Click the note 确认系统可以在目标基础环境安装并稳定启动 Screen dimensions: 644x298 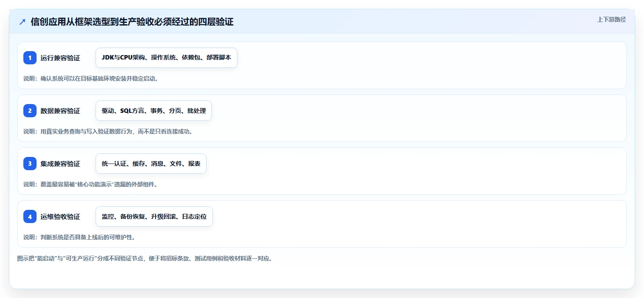[91, 78]
